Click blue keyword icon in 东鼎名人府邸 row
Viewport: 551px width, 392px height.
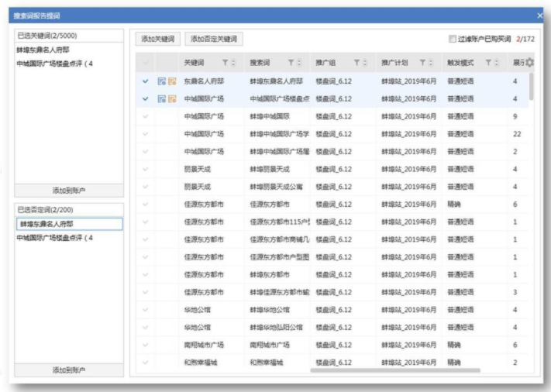click(x=162, y=81)
